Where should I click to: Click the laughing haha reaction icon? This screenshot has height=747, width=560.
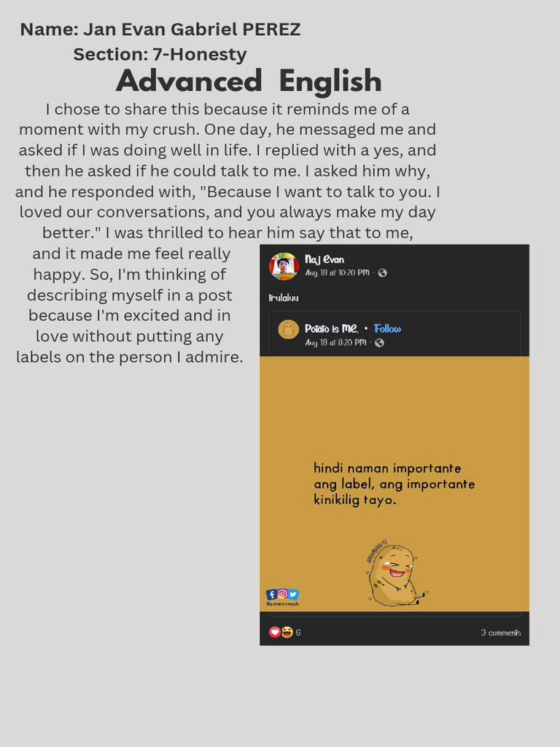[x=287, y=632]
